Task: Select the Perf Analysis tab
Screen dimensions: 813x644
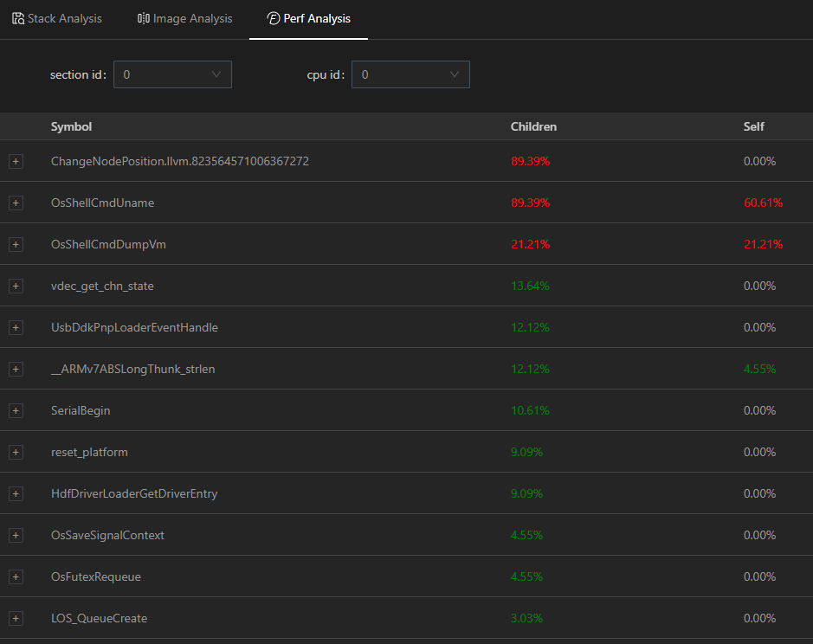Action: point(308,19)
